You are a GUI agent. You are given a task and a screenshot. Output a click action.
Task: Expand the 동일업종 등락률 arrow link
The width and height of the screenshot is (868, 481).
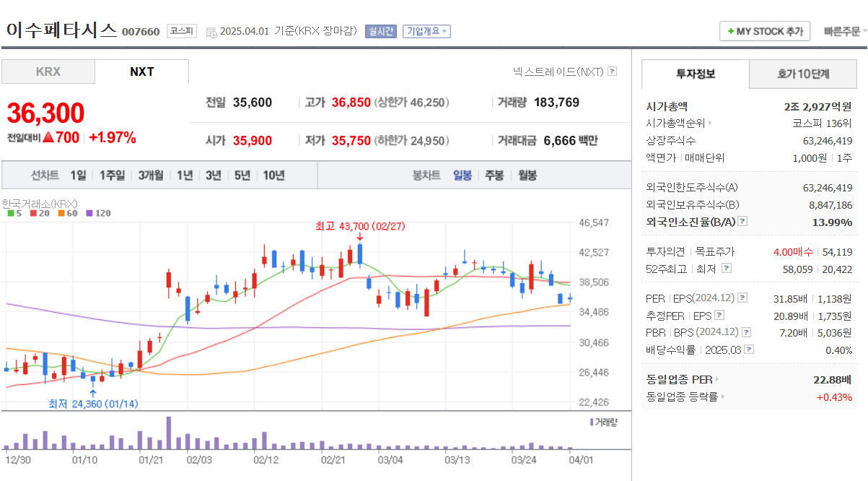(x=723, y=396)
